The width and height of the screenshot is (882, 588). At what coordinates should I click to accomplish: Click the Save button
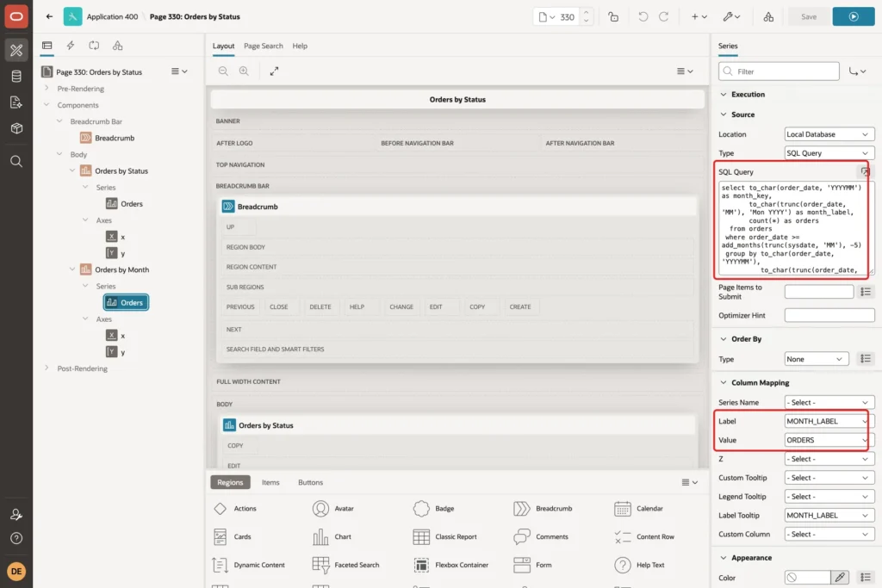[809, 17]
